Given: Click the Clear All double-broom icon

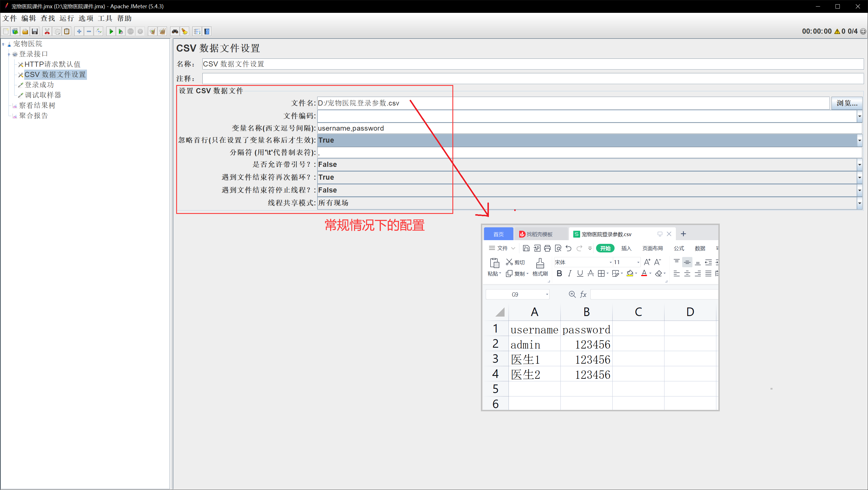Looking at the screenshot, I should pyautogui.click(x=162, y=31).
